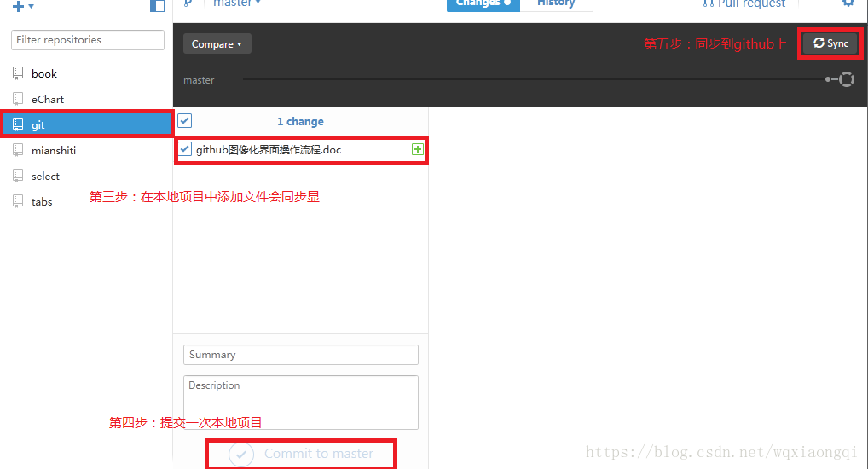Click the book repository icon
Viewport: 868px width, 469px height.
(18, 73)
